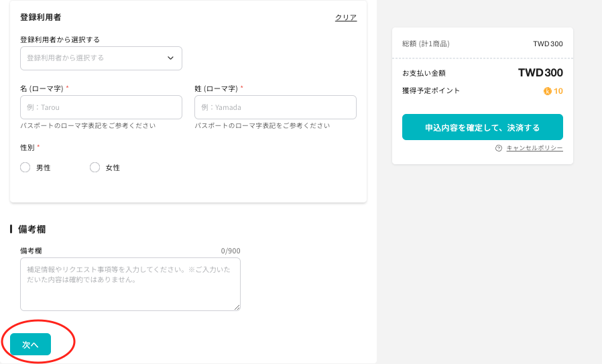Click the chevron arrow in the 登録利用者 selector
Screen dimensions: 602x364
(170, 58)
